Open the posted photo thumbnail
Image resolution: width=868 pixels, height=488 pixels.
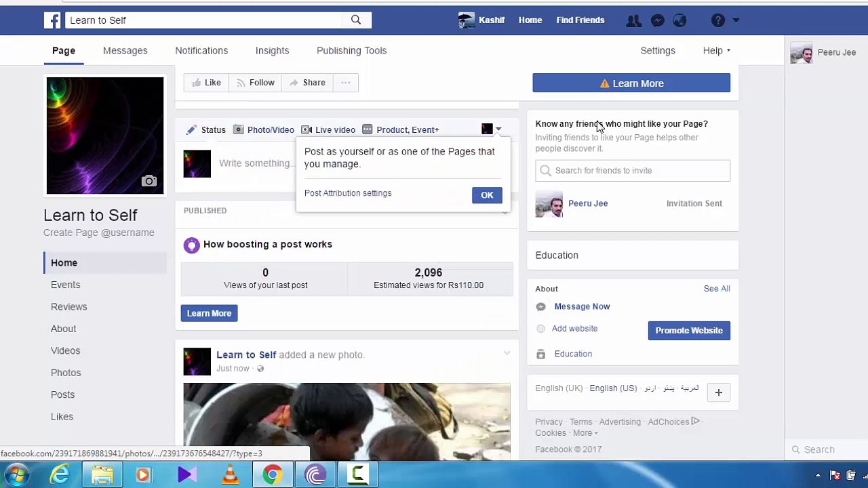[x=347, y=422]
